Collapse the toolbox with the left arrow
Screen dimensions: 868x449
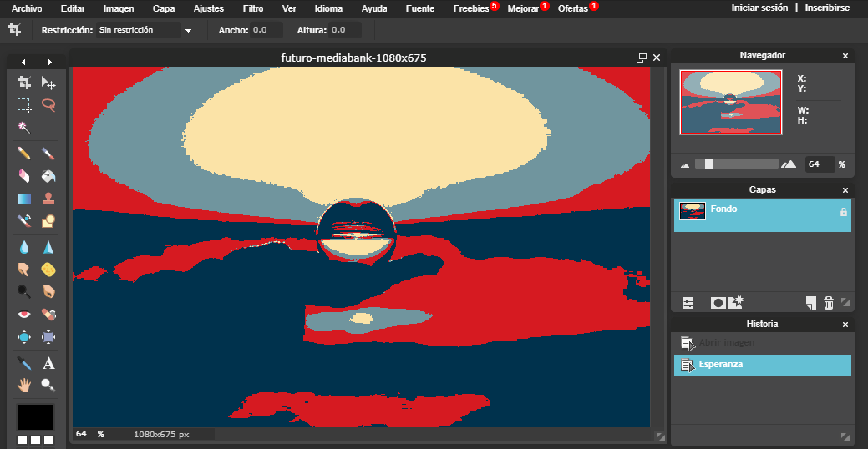tap(23, 62)
